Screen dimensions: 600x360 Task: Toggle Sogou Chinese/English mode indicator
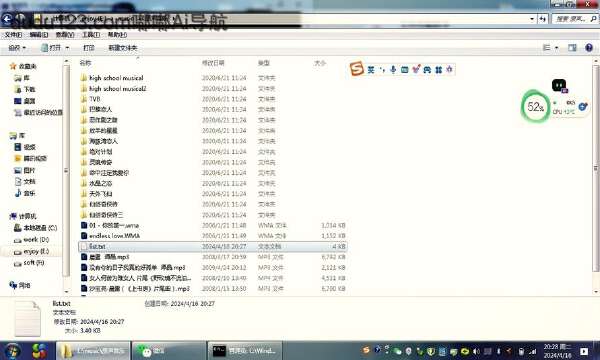[x=371, y=70]
